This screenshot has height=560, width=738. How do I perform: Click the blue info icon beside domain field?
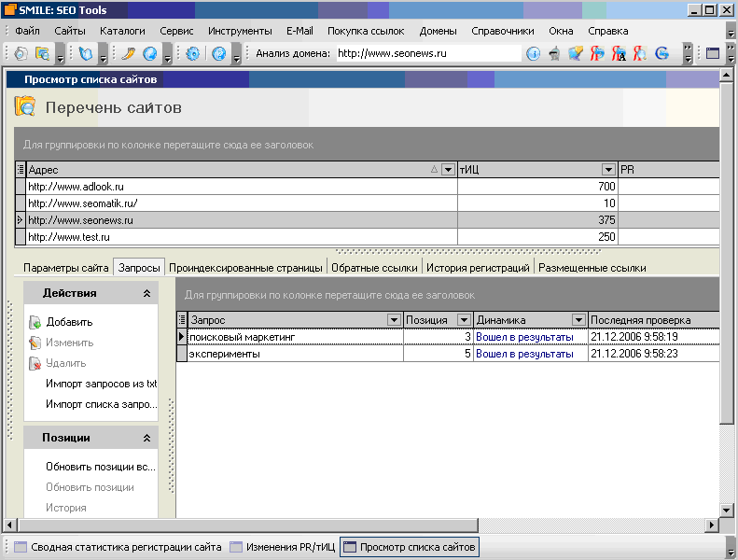coord(533,53)
